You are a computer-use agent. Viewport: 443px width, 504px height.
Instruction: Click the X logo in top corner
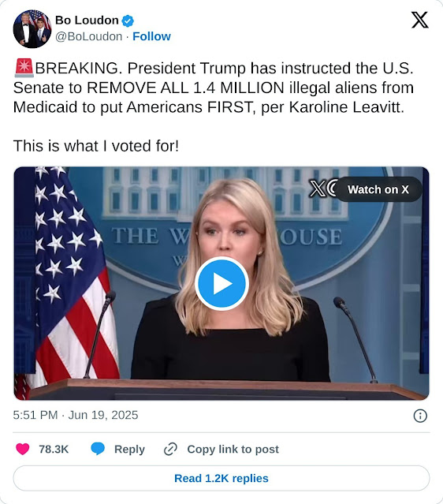pyautogui.click(x=420, y=20)
